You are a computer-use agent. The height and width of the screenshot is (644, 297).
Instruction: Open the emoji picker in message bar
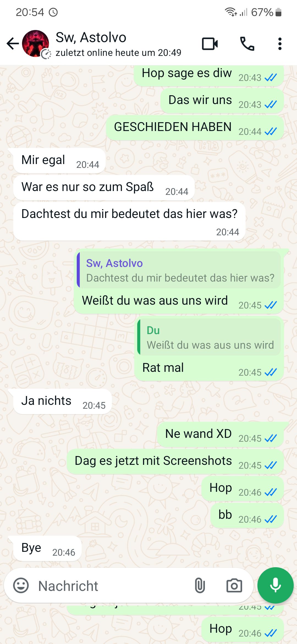21,585
